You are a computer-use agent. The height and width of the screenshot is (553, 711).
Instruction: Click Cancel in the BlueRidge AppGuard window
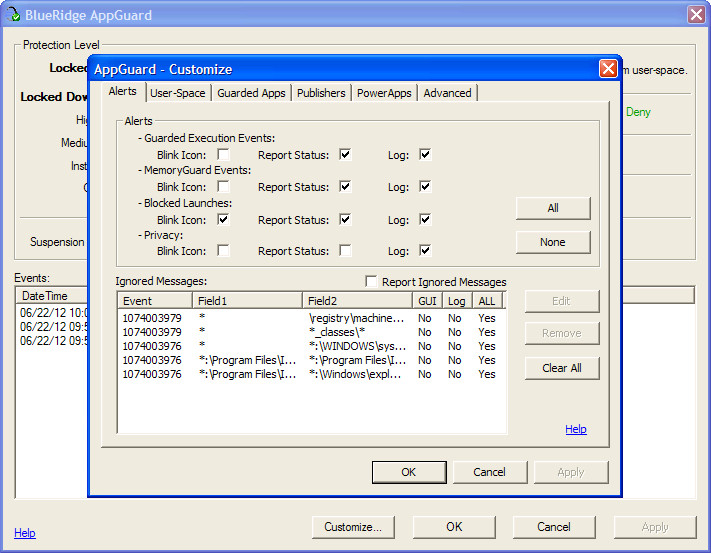pos(554,527)
